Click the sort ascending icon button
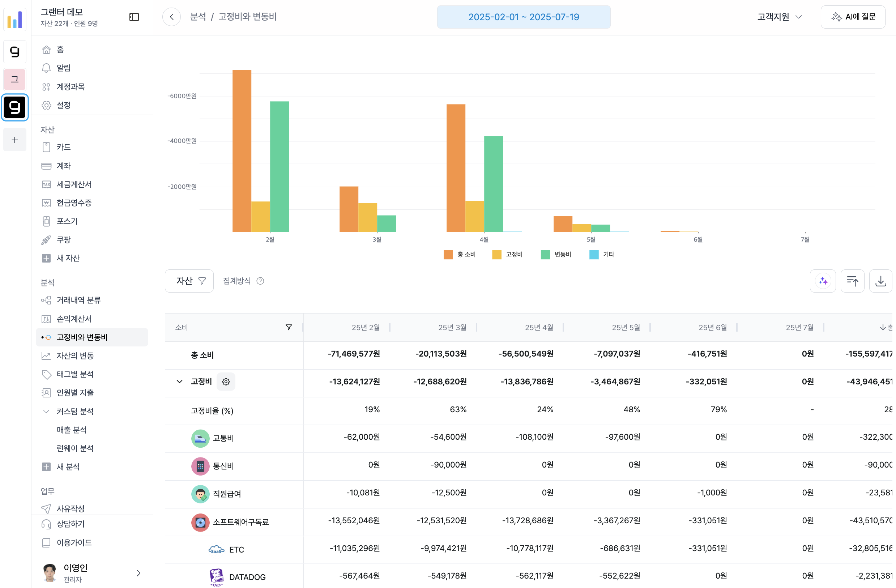Image resolution: width=896 pixels, height=588 pixels. pos(852,281)
